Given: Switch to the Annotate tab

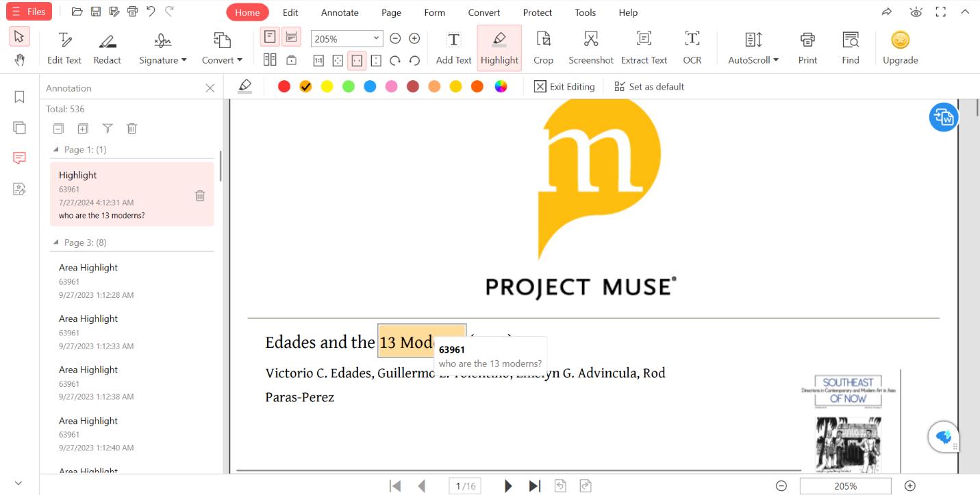Looking at the screenshot, I should [x=340, y=12].
